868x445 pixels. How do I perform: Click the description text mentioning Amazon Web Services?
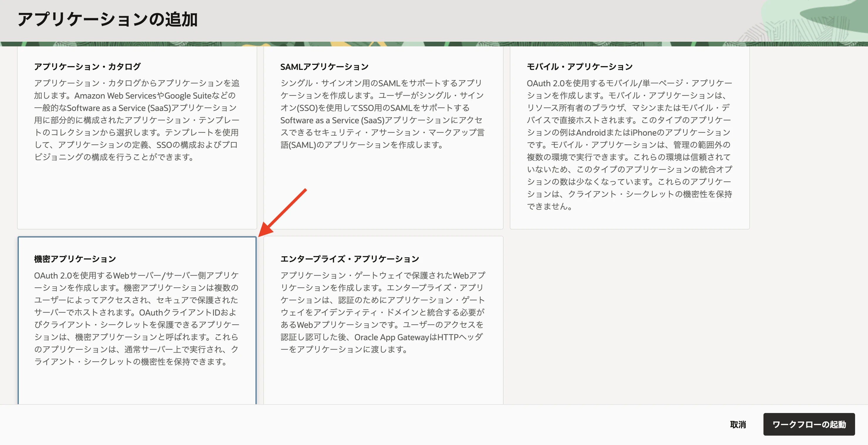click(137, 120)
